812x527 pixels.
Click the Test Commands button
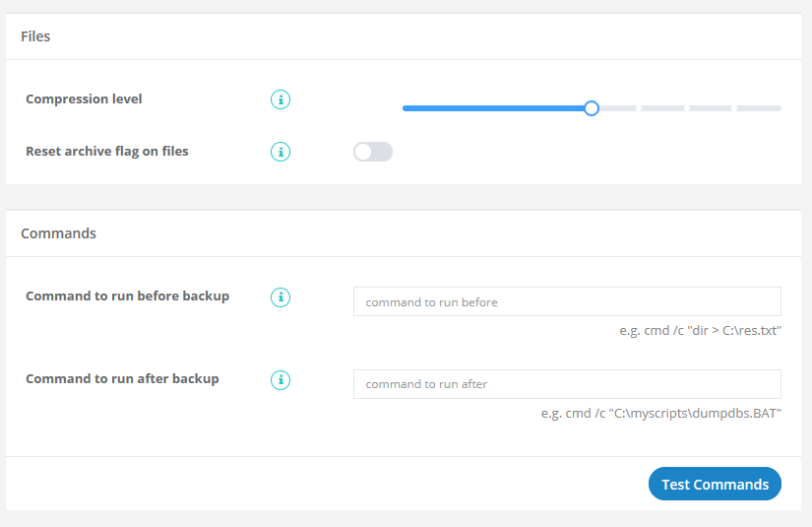pyautogui.click(x=715, y=484)
